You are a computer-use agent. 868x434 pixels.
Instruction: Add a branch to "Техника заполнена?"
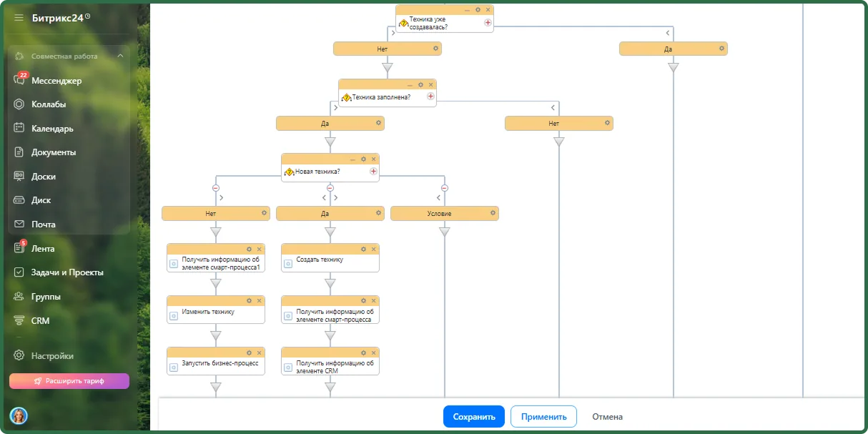430,96
